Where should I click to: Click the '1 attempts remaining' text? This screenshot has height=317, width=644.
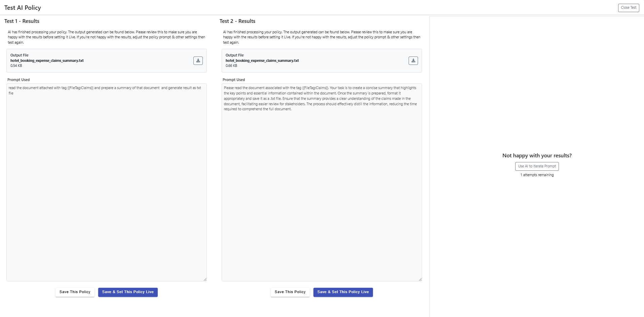point(537,175)
